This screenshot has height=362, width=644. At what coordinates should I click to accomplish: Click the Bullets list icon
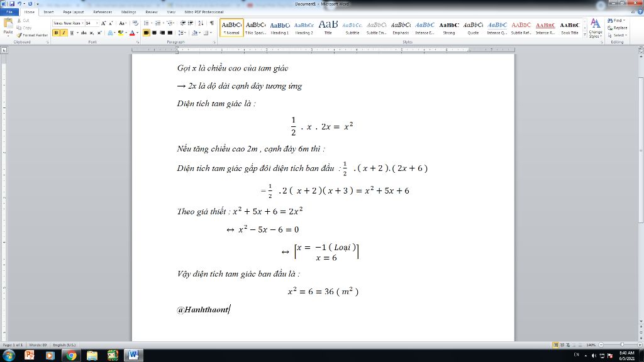click(147, 23)
